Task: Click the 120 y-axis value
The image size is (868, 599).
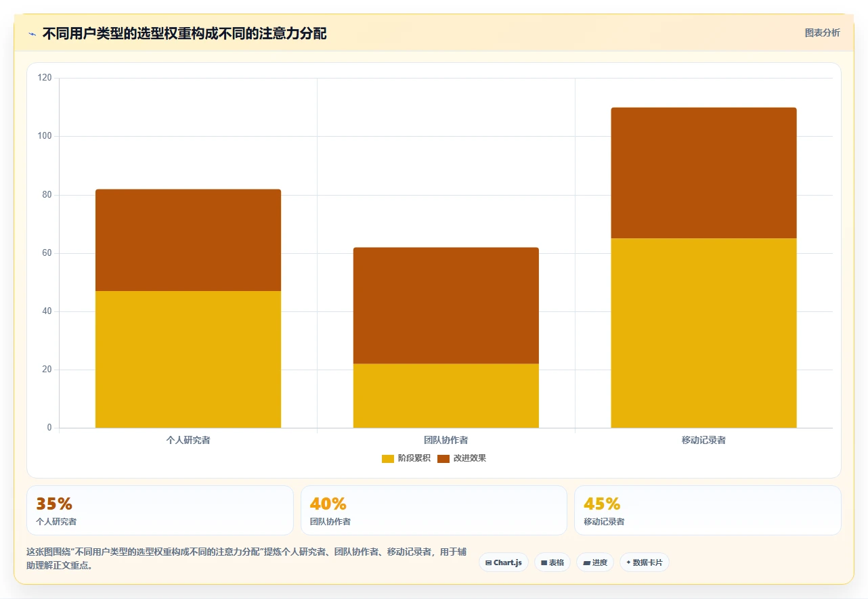Action: point(45,78)
